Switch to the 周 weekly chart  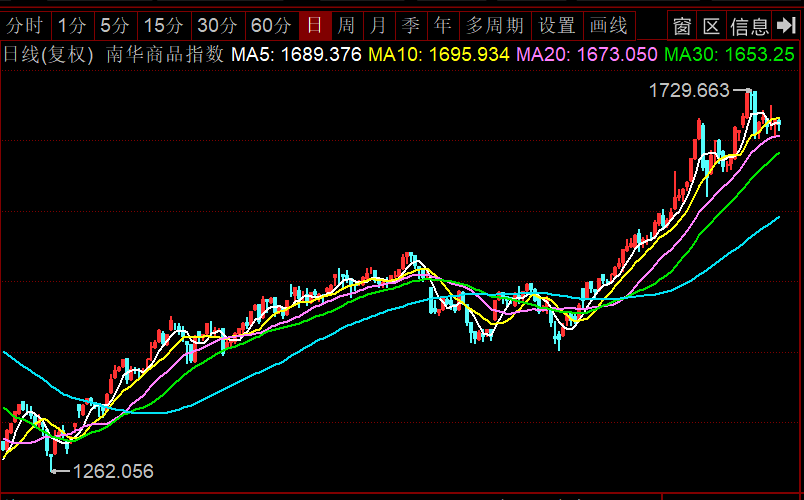[347, 26]
